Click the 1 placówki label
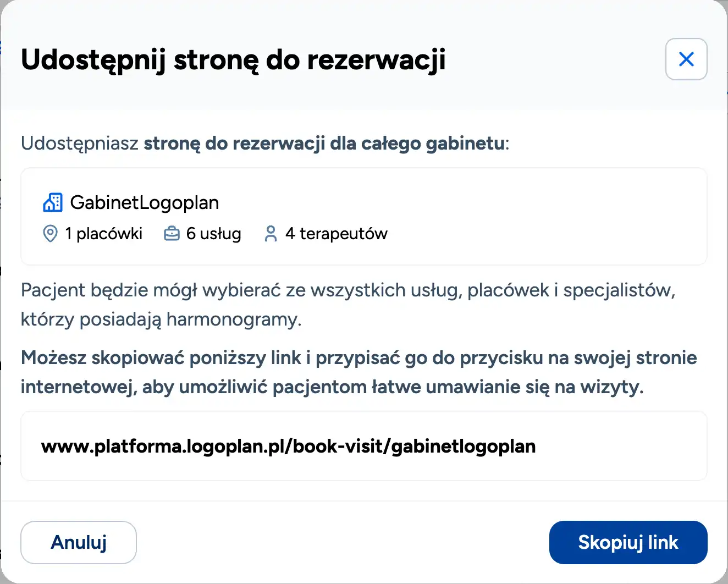728x584 pixels. click(103, 233)
